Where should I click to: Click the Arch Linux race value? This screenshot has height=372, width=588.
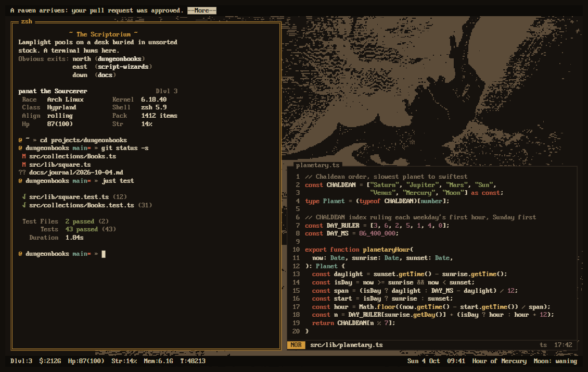tap(65, 100)
